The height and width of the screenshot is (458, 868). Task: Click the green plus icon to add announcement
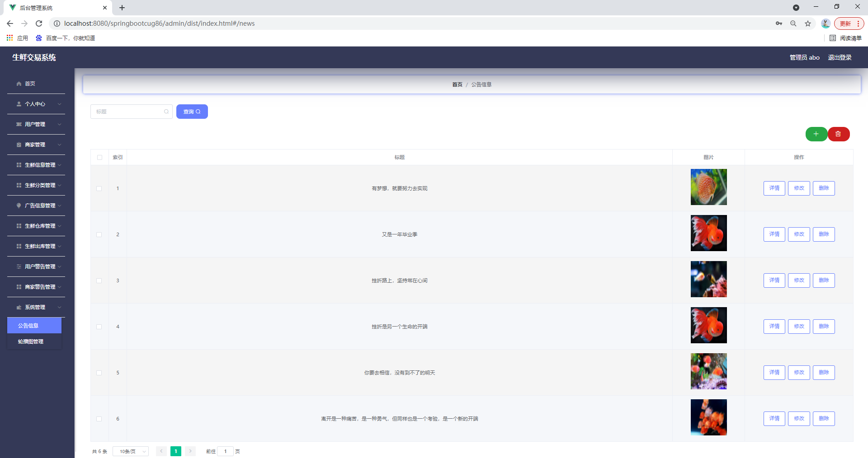pos(816,134)
